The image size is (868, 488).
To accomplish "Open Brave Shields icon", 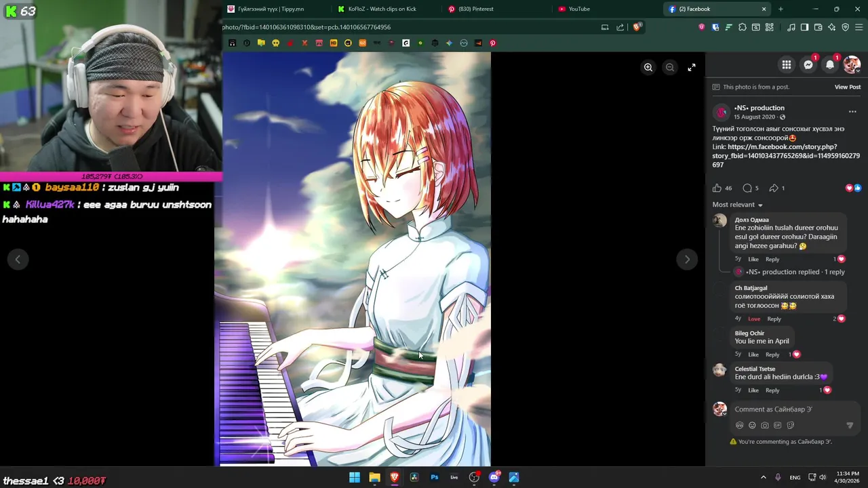I will 637,27.
